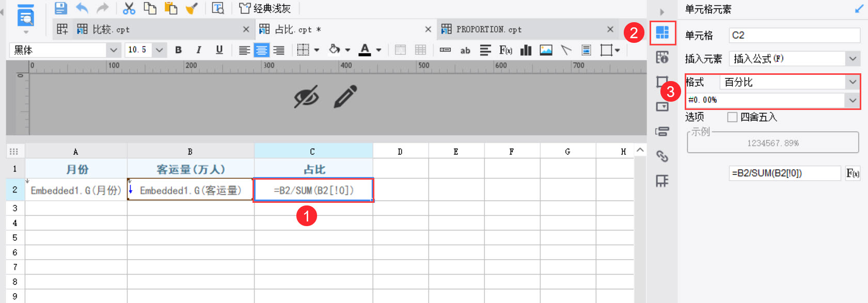Open the 黑体 font family dropdown
The height and width of the screenshot is (303, 868).
[113, 50]
